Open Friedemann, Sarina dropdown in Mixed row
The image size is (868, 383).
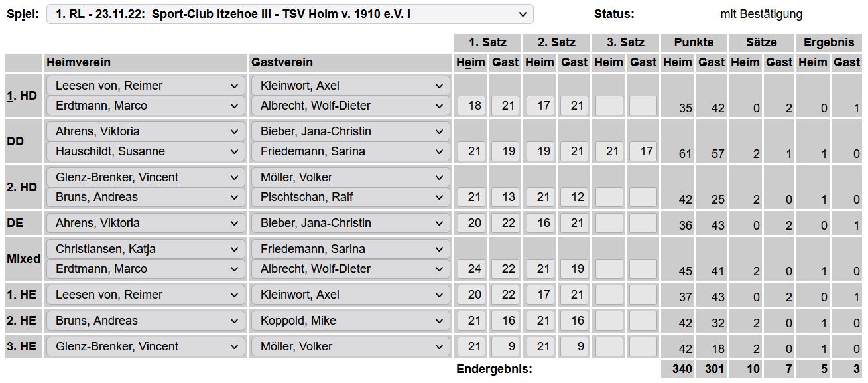(351, 249)
